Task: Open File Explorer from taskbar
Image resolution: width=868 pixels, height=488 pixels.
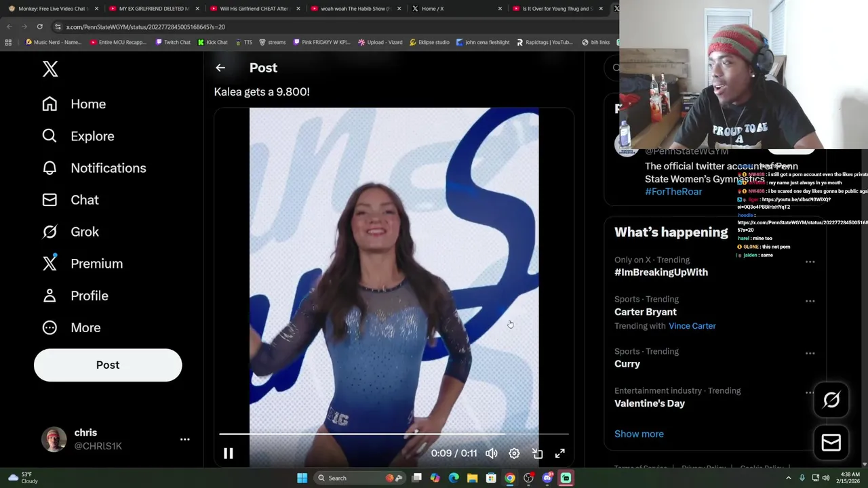Action: tap(472, 478)
